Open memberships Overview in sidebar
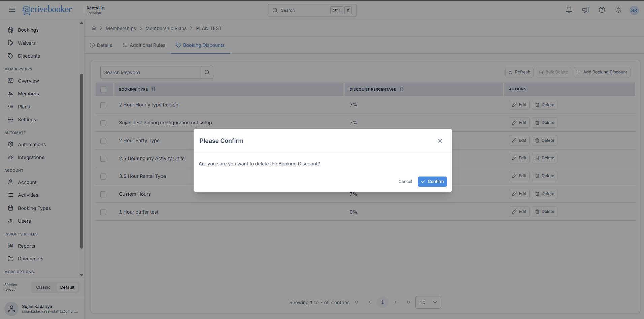The image size is (644, 319). [x=28, y=81]
